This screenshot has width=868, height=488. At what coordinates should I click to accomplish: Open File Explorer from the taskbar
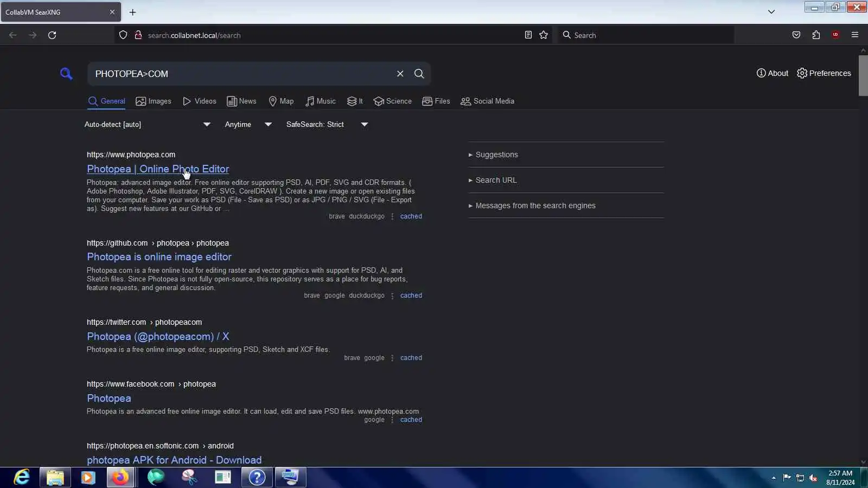[x=55, y=477]
